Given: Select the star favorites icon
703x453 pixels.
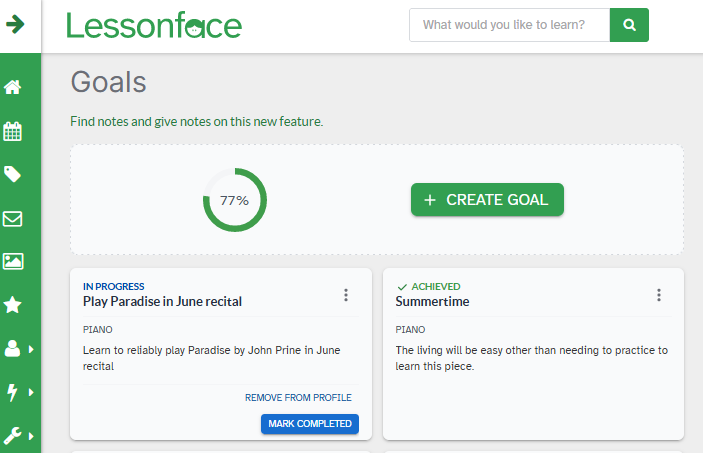Looking at the screenshot, I should [x=14, y=305].
